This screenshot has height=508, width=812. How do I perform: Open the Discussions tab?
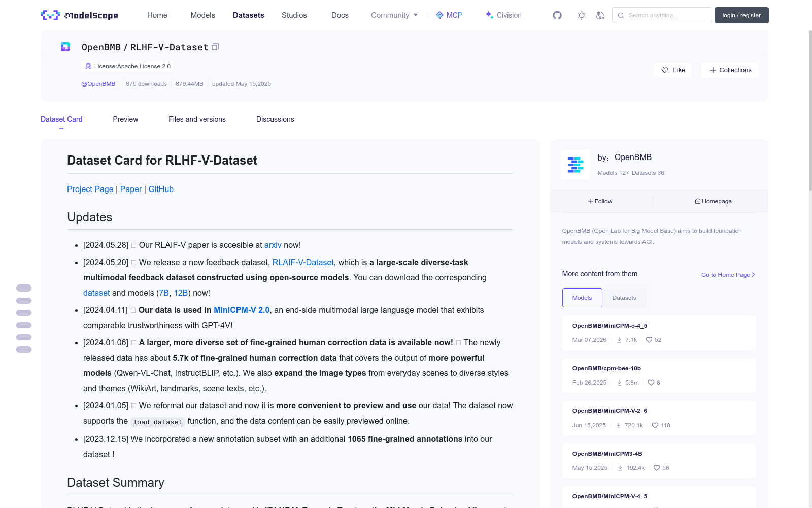(275, 119)
